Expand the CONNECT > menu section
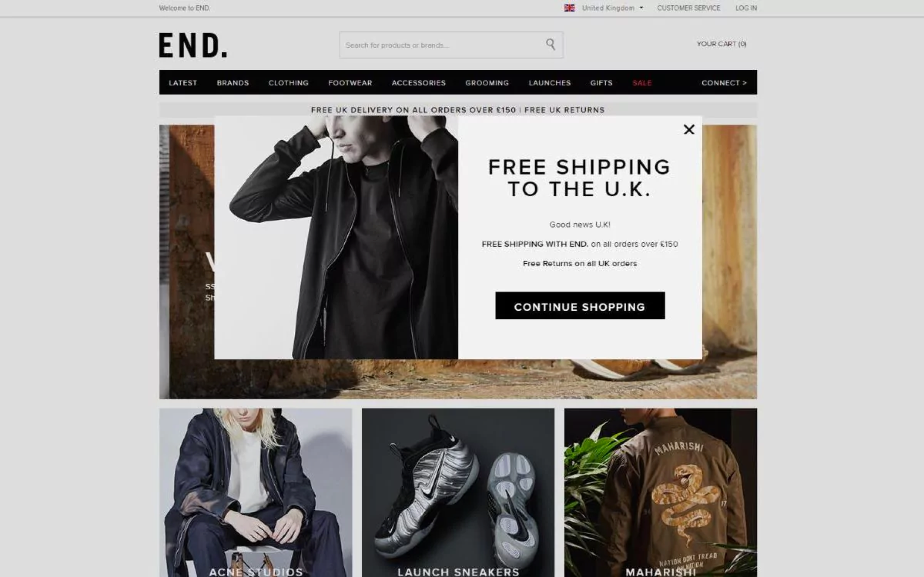Screen dimensions: 924x577 (724, 83)
